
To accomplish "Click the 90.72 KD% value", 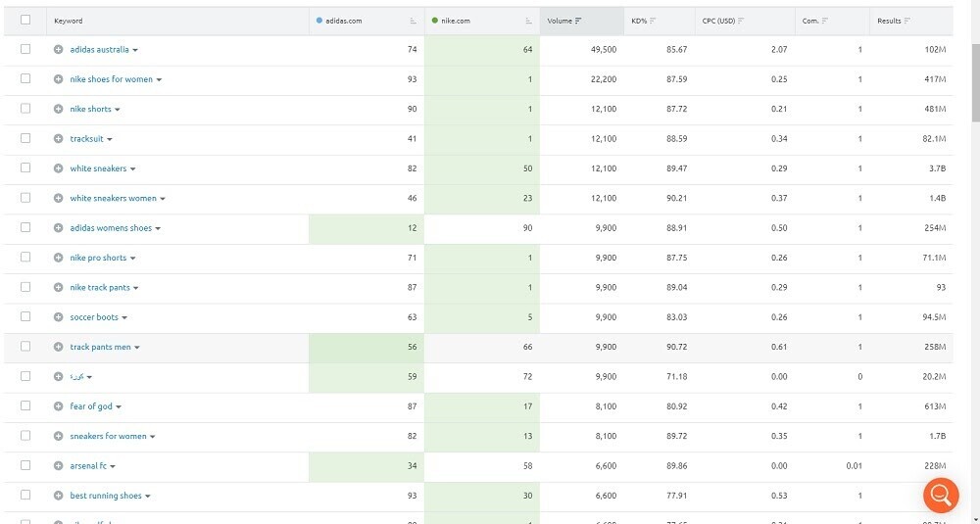I will 677,347.
